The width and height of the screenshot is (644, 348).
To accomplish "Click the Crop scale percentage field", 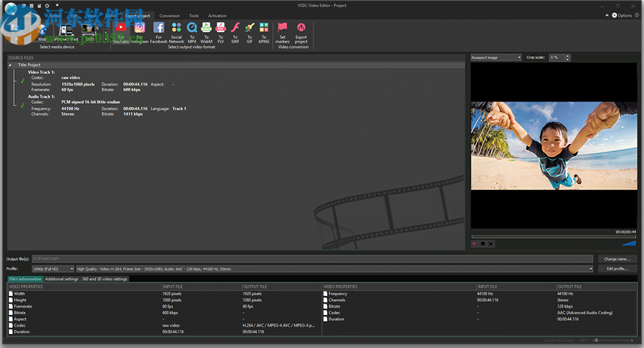I will point(558,58).
